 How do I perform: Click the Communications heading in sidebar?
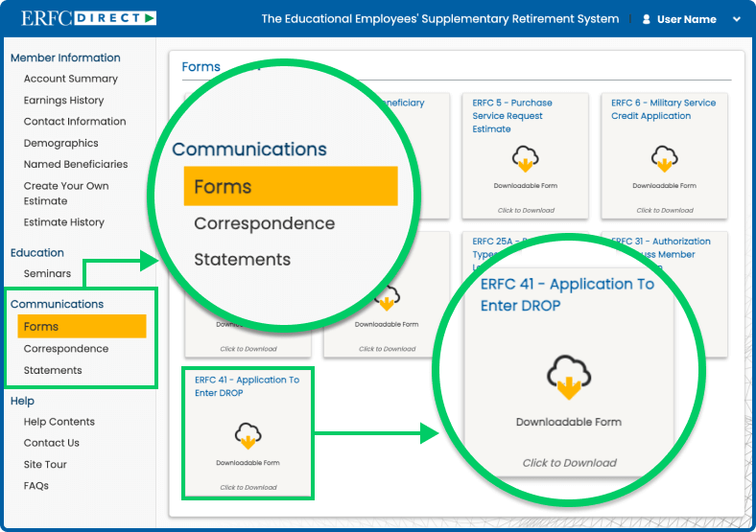click(57, 304)
